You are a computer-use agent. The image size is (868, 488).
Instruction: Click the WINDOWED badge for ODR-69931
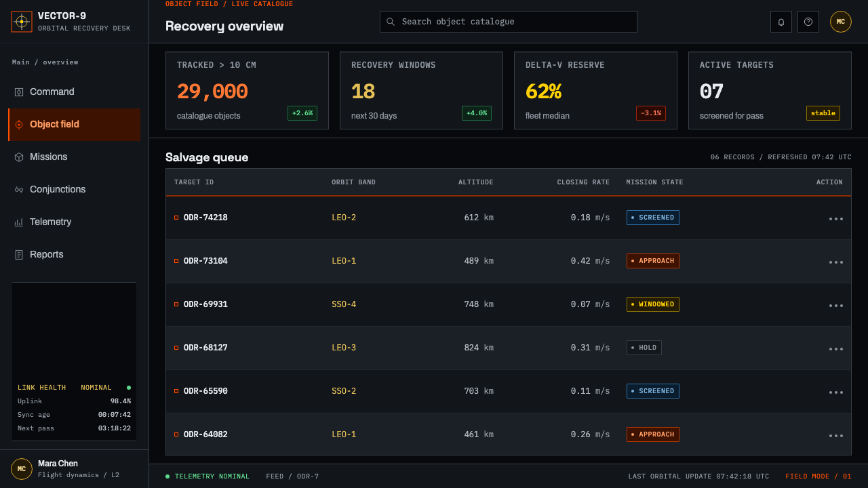tap(653, 304)
